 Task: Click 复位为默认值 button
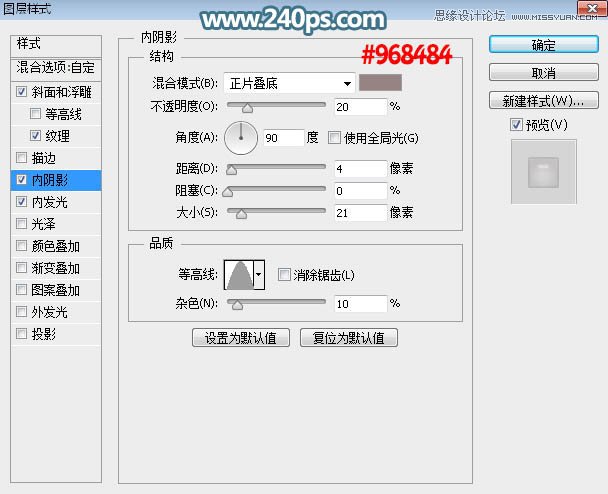[349, 338]
